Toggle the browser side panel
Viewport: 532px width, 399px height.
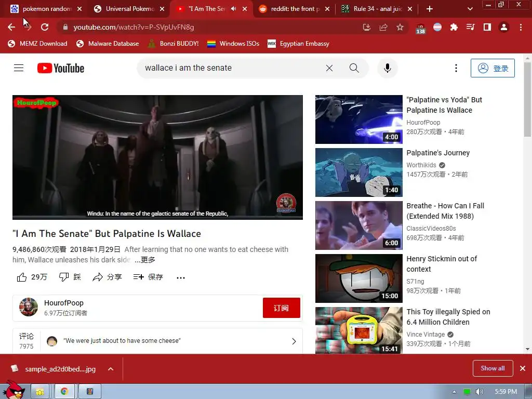tap(487, 27)
